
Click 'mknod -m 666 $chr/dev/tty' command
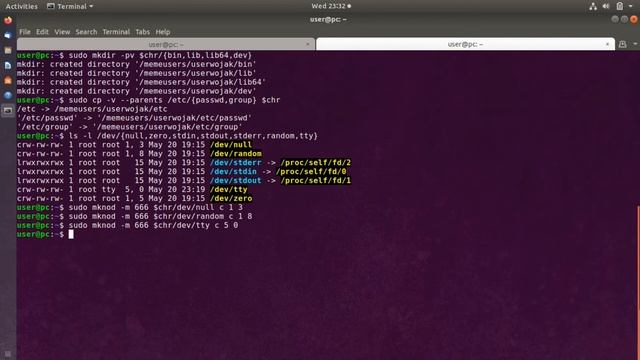point(153,226)
